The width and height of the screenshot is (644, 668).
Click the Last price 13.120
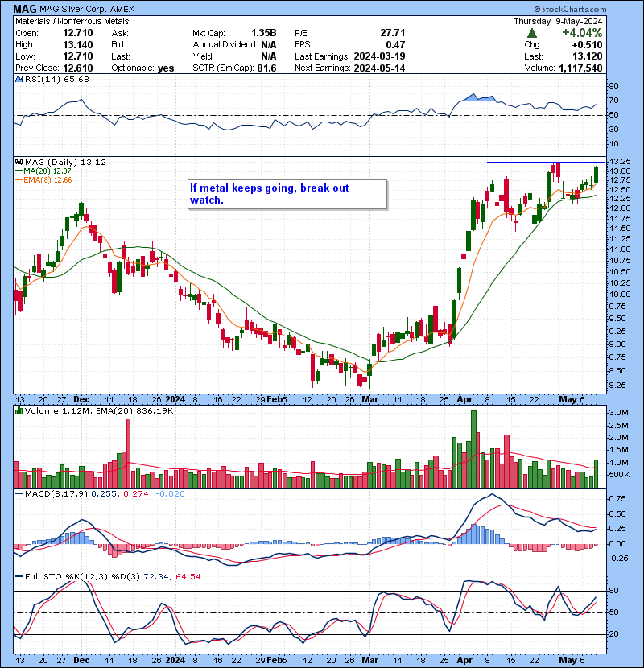click(x=588, y=56)
